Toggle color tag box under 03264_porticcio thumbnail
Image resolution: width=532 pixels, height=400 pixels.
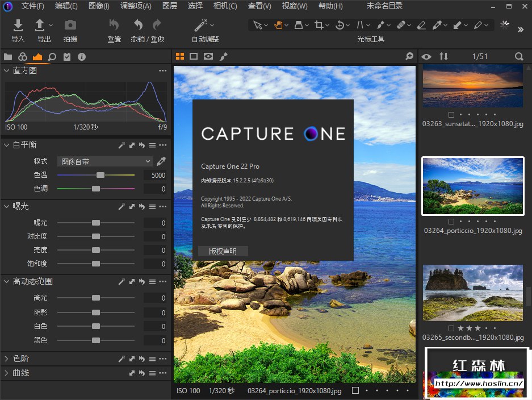(451, 221)
